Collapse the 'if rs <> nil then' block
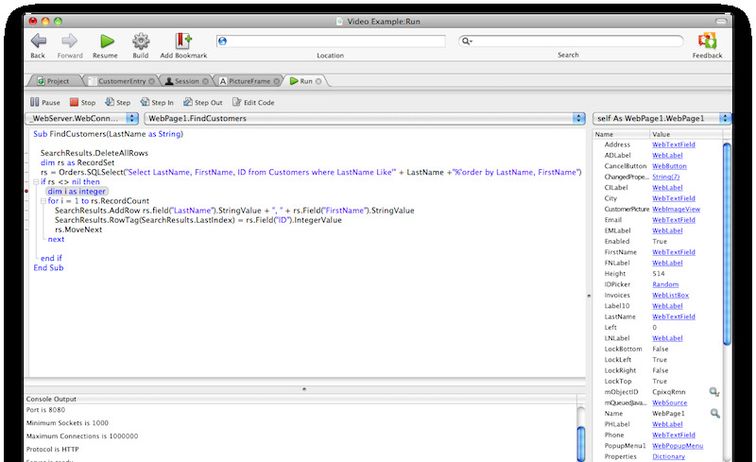Viewport: 756px width, 462px height. [x=35, y=182]
